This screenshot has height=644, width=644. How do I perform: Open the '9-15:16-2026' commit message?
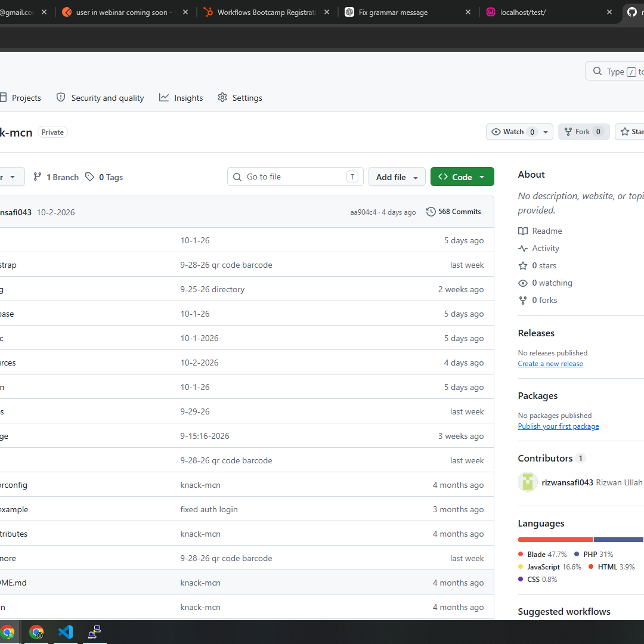(x=205, y=436)
